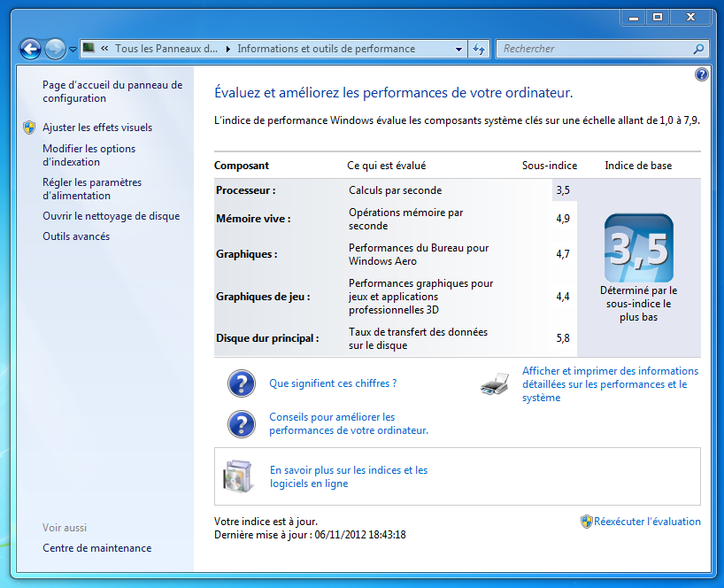724x588 pixels.
Task: Expand the address bar history dropdown arrow
Action: coord(458,50)
